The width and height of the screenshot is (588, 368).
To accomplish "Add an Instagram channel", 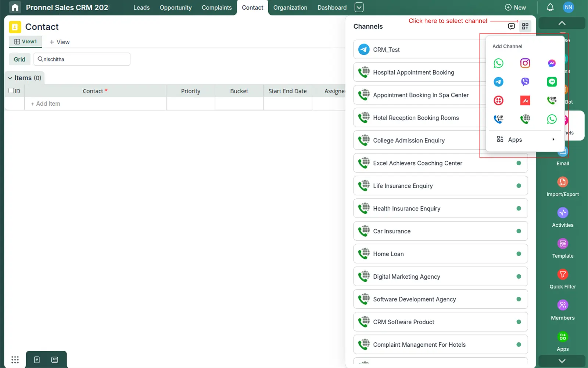I will [525, 63].
